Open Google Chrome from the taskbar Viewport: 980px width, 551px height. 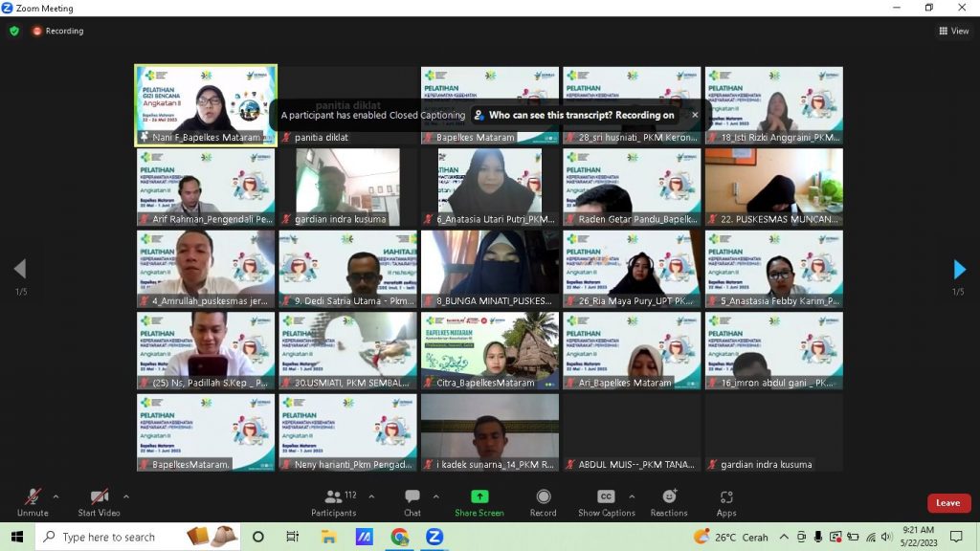(x=399, y=537)
